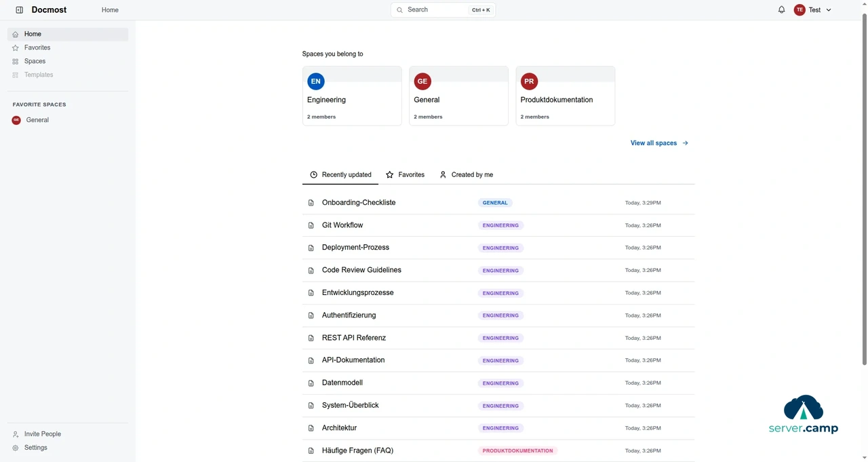Toggle the sidebar collapse icon

(x=19, y=10)
